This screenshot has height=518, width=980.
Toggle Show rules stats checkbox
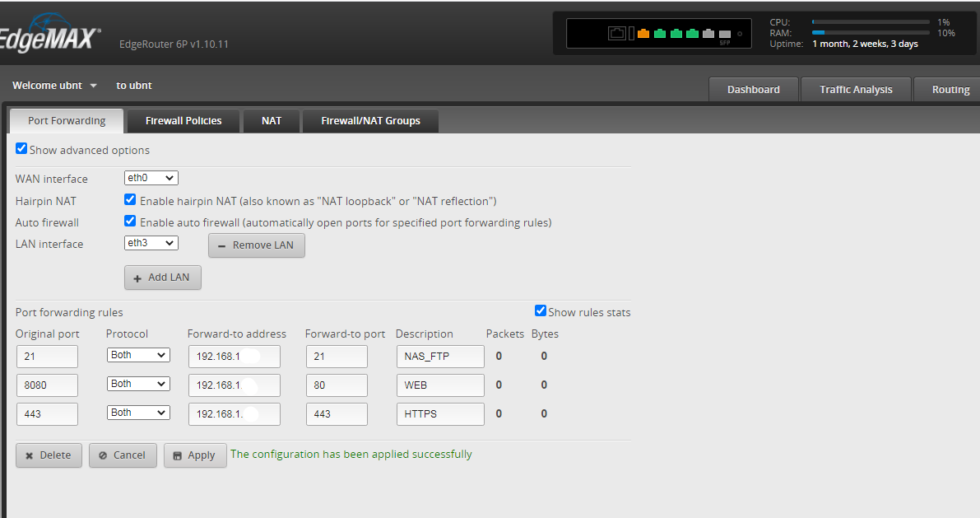(x=541, y=311)
